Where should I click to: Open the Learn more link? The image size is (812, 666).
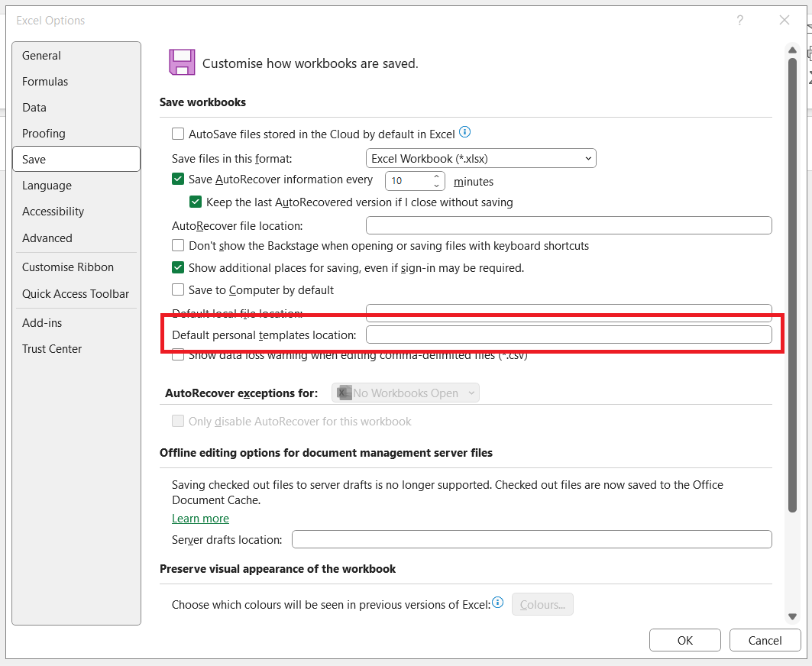(x=200, y=519)
